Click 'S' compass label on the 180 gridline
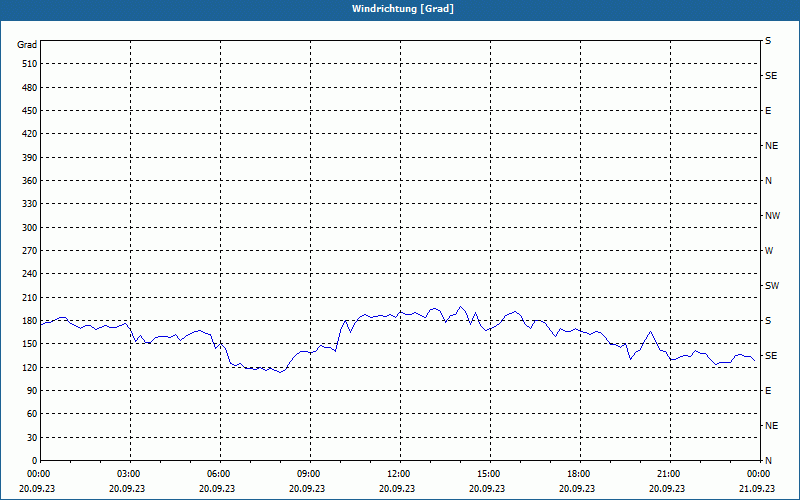 click(x=768, y=321)
